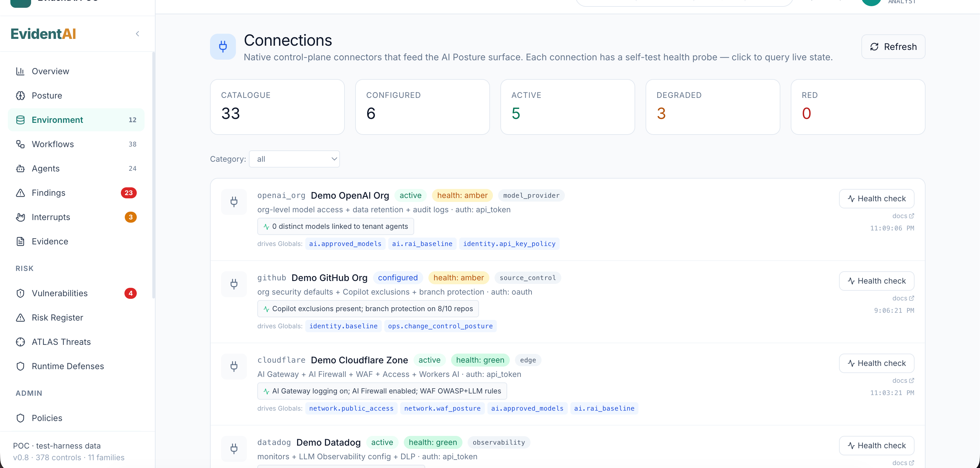The width and height of the screenshot is (980, 468).
Task: Click the Active 5 stat card
Action: click(567, 107)
